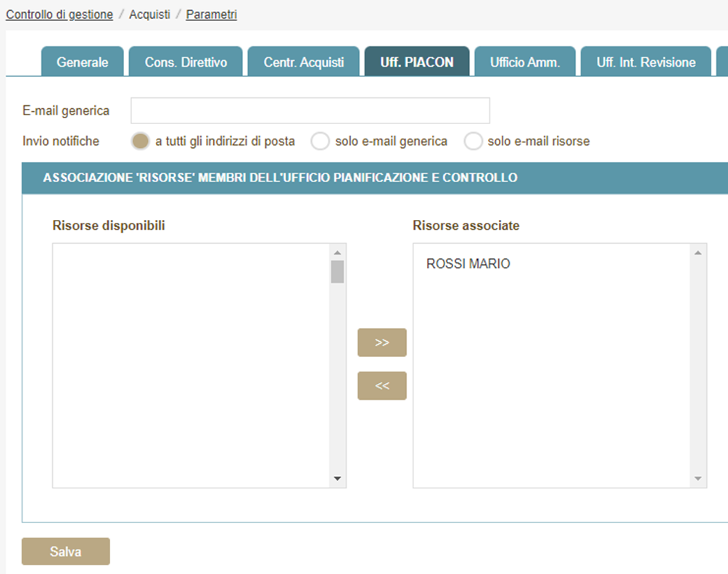Click down arrow of Risorse associate scrollbar
728x574 pixels.
[698, 479]
